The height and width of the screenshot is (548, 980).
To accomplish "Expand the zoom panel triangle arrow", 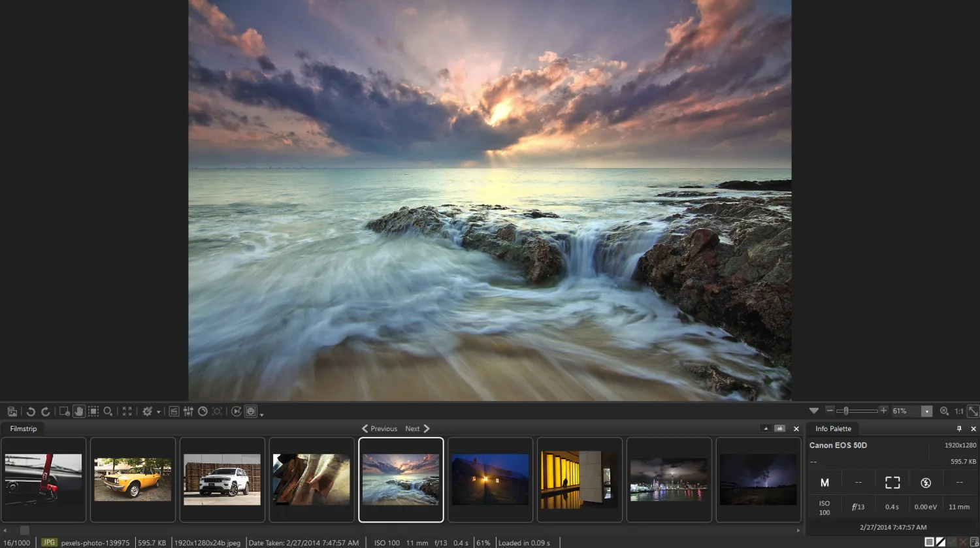I will [x=814, y=411].
